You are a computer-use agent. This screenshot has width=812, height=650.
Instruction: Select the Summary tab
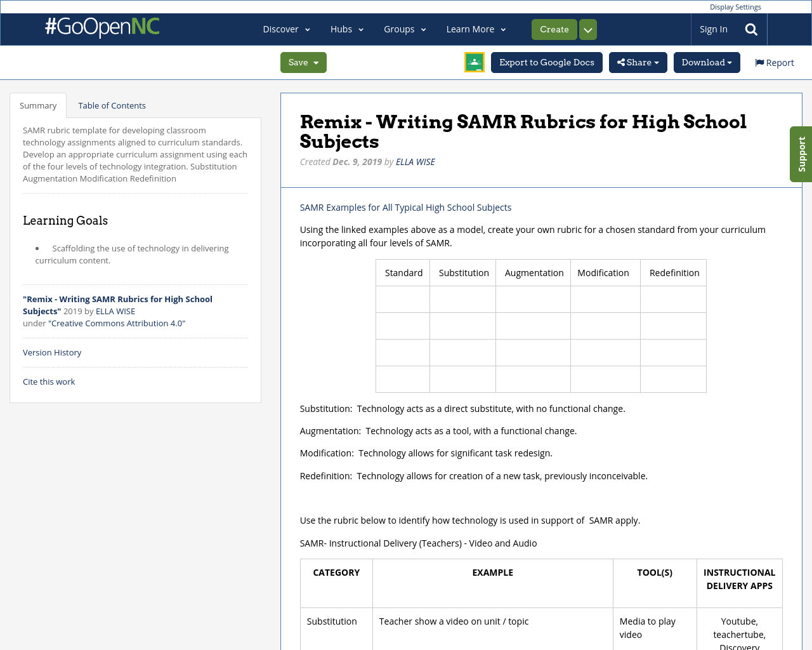coord(38,106)
